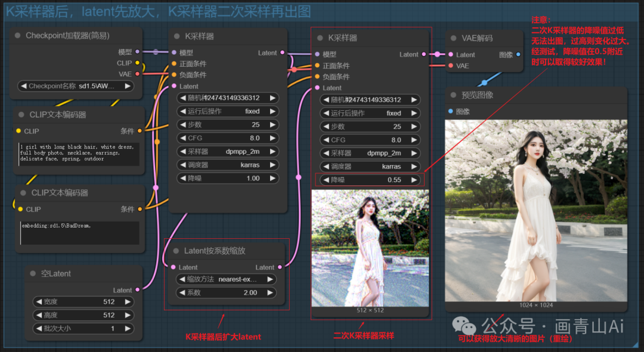Collapse the 空Latent node using its title dot
The width and height of the screenshot is (644, 352).
tap(33, 273)
